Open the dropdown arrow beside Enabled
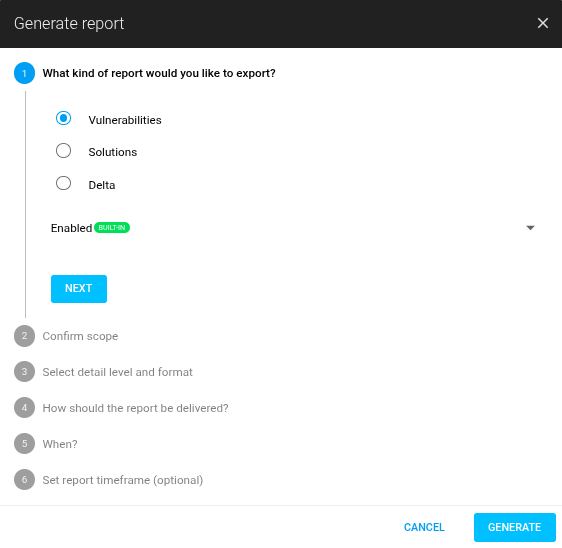The image size is (562, 548). coord(530,228)
